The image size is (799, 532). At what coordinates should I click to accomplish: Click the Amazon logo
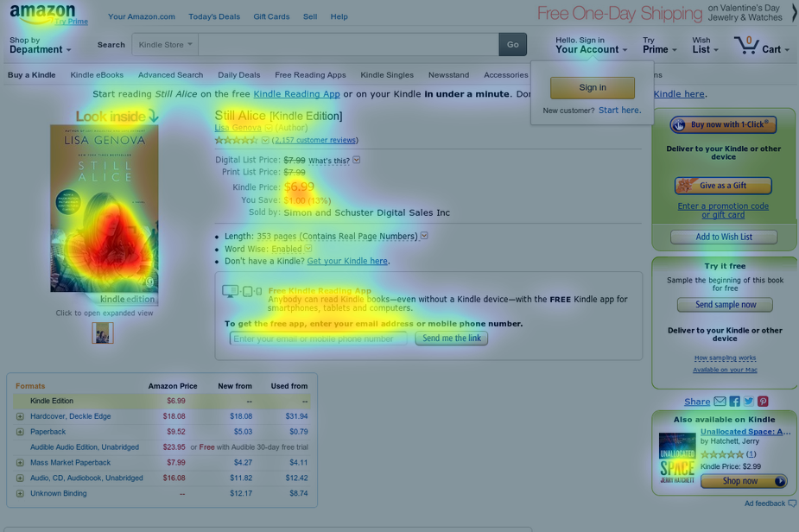coord(43,13)
